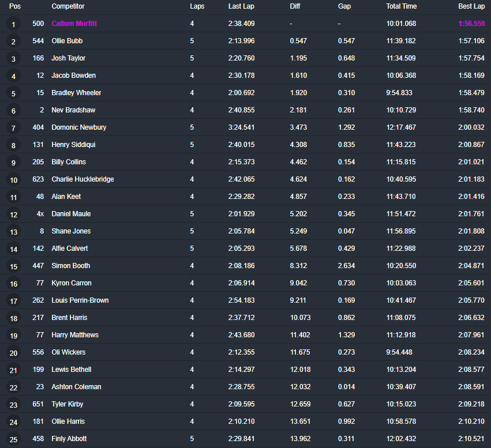Click position 12 circle badge
The height and width of the screenshot is (448, 491).
[x=14, y=214]
